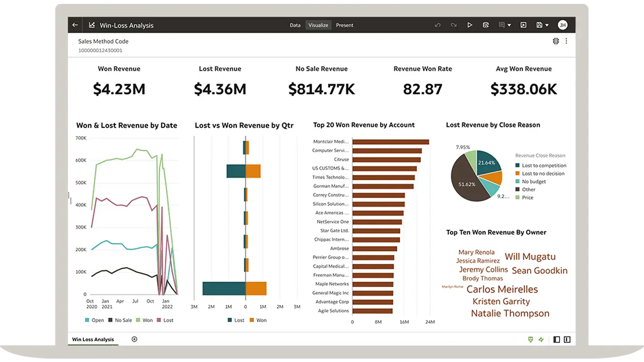Click Jeremy Collins in the tag cloud
The height and width of the screenshot is (362, 644).
(x=483, y=269)
